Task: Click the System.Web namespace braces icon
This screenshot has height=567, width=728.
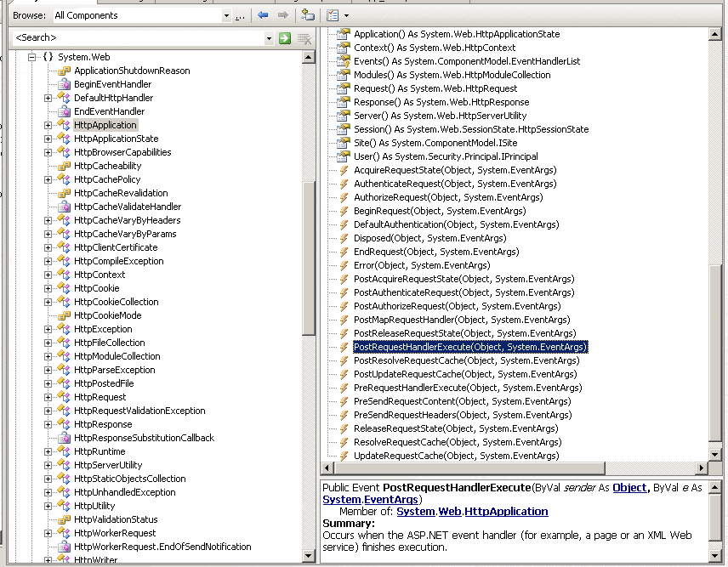Action: [48, 57]
